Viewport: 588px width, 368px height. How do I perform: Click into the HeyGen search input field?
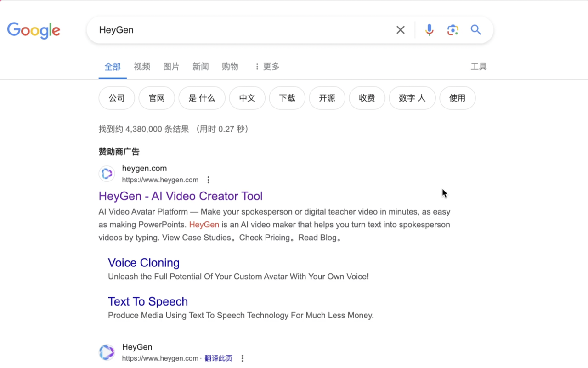[239, 30]
